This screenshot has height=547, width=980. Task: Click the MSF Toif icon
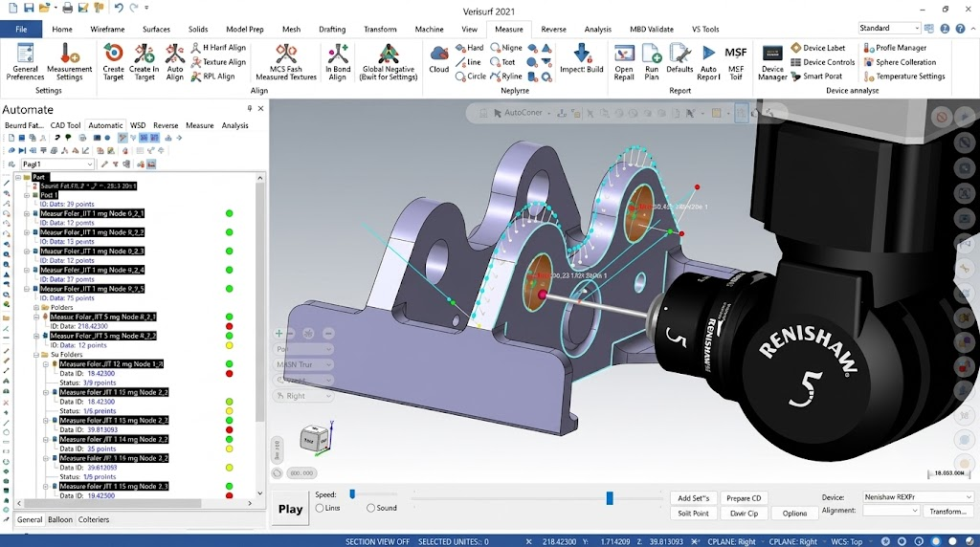(736, 61)
